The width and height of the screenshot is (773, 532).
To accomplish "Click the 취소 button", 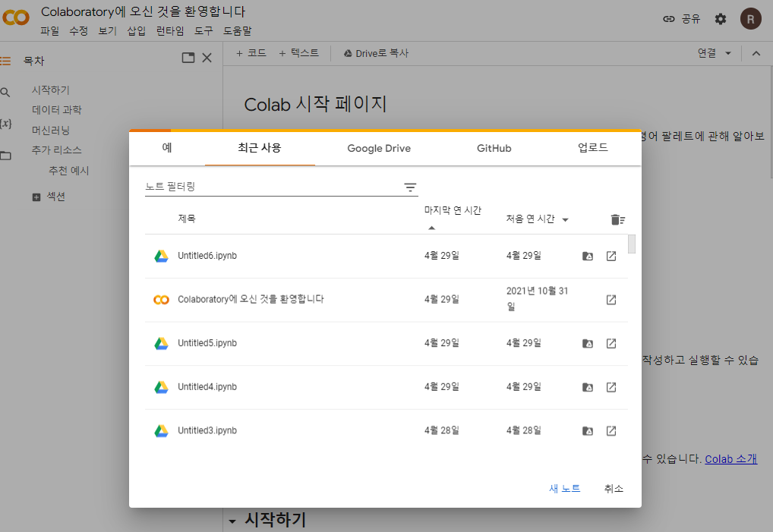I will point(614,489).
